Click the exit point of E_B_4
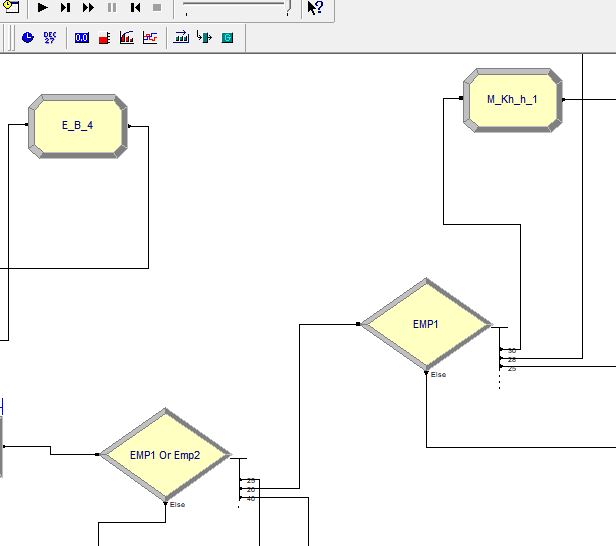The width and height of the screenshot is (616, 546). tap(130, 126)
